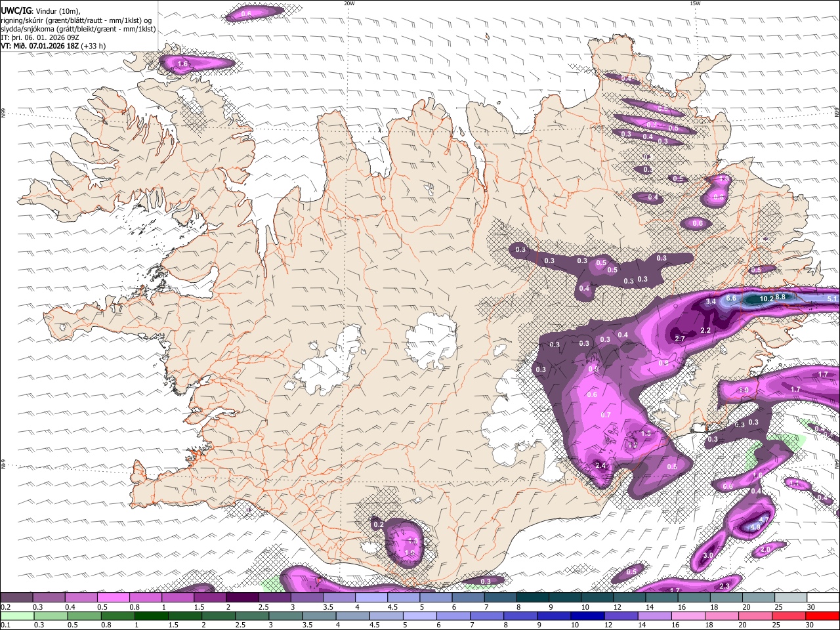Click the 2.2 precipitation value on the map
Viewport: 840px width, 630px height.
705,330
